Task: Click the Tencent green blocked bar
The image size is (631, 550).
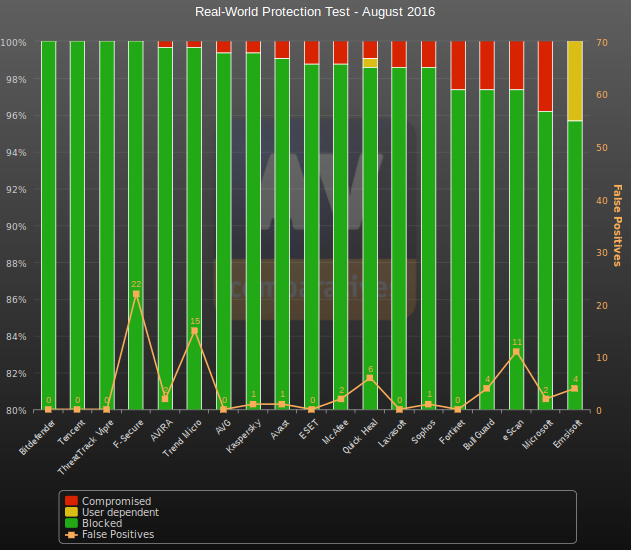Action: (x=77, y=225)
